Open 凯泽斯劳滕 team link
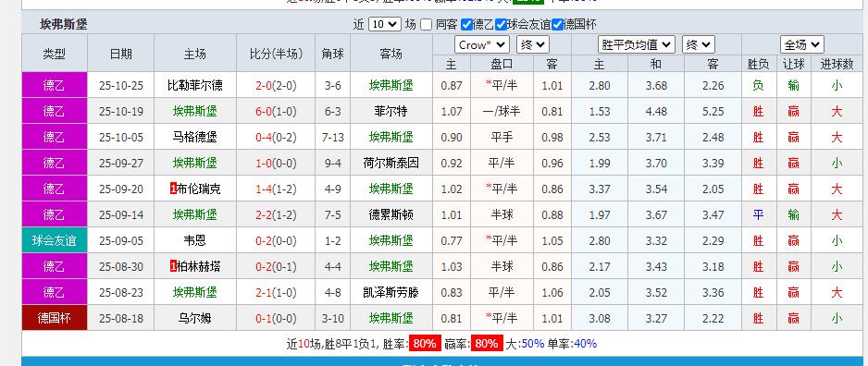868x366 pixels. (391, 292)
